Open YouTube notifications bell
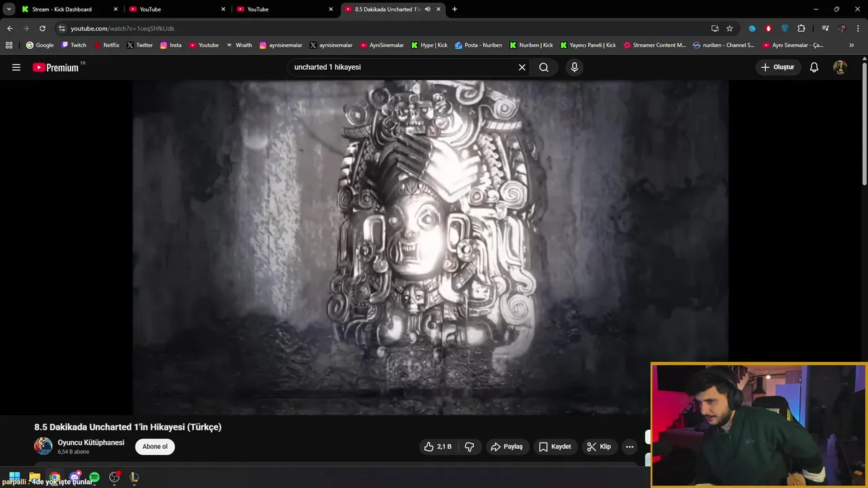The width and height of the screenshot is (868, 488). coord(814,67)
